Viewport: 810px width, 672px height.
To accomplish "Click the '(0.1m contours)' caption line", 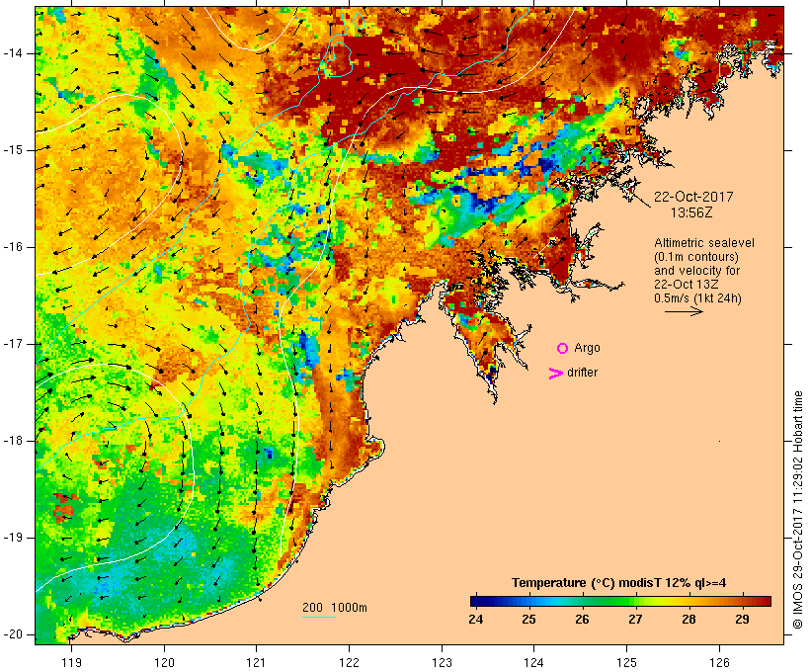I will 696,257.
